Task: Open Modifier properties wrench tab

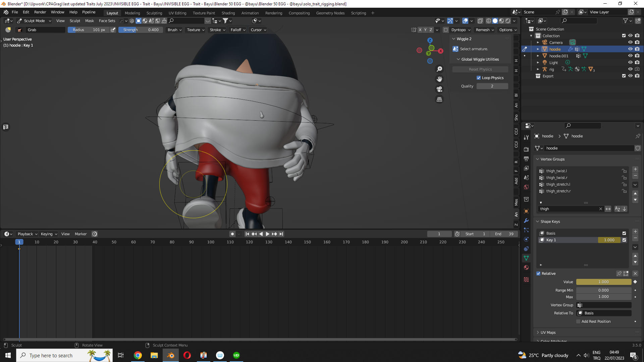Action: (x=526, y=221)
